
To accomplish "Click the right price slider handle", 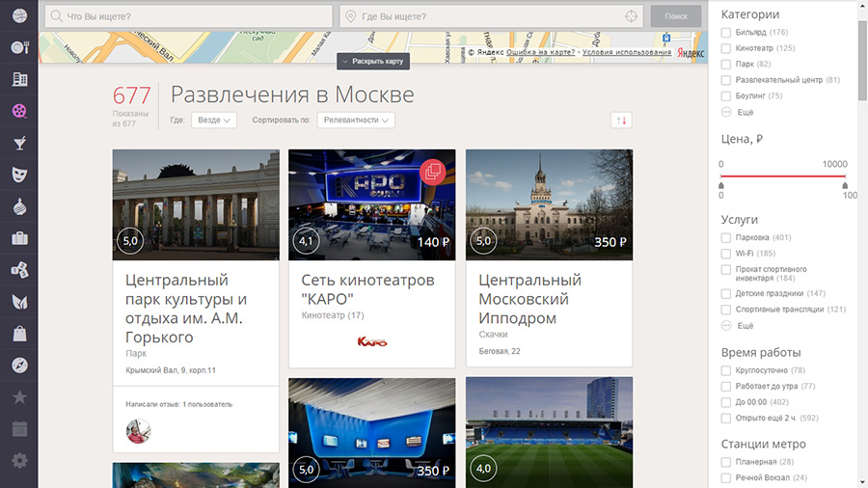I will 845,186.
